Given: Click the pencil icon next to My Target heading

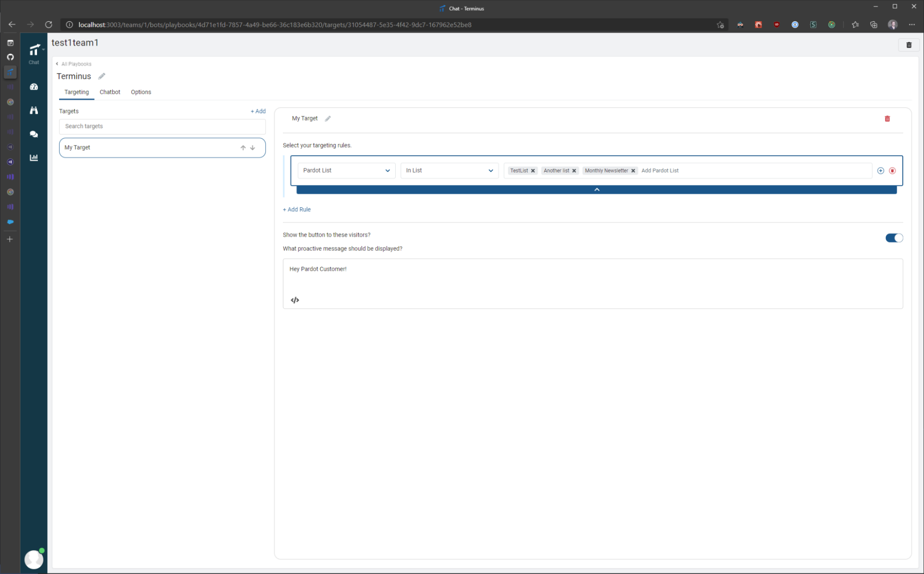Looking at the screenshot, I should tap(328, 119).
